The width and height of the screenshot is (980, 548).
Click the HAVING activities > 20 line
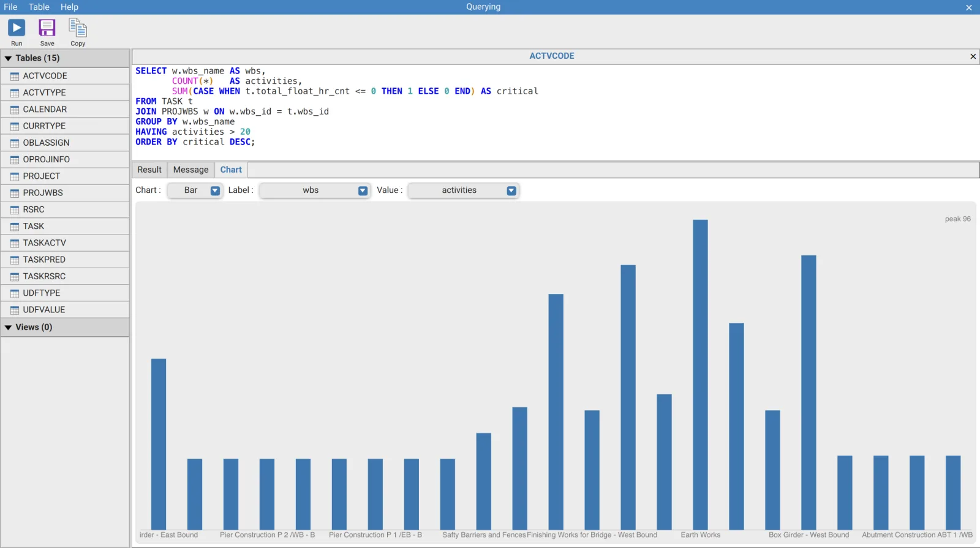193,132
